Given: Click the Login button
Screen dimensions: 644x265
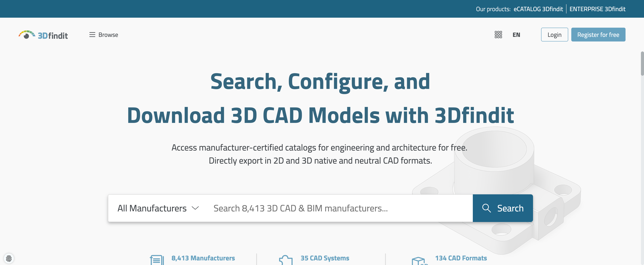Looking at the screenshot, I should (x=555, y=35).
